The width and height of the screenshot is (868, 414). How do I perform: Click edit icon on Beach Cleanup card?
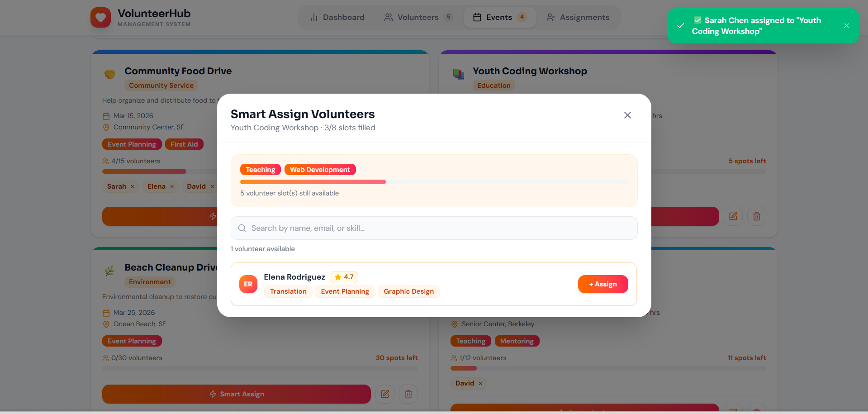pyautogui.click(x=385, y=394)
